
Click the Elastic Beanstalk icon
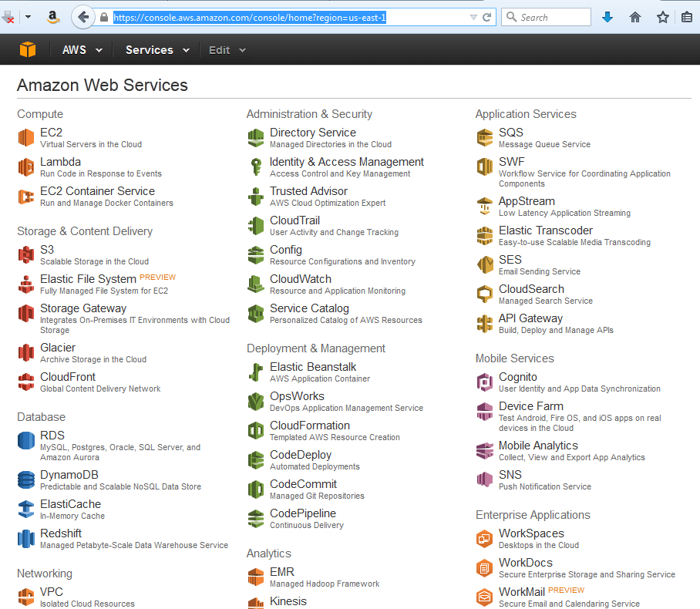[x=256, y=372]
